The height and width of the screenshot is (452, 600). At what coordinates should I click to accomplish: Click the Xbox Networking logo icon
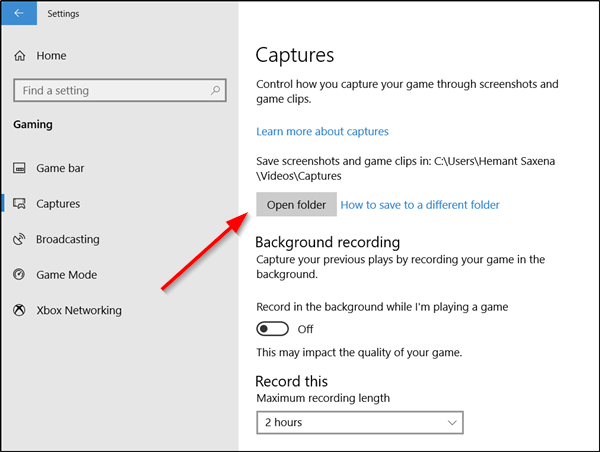(x=19, y=310)
